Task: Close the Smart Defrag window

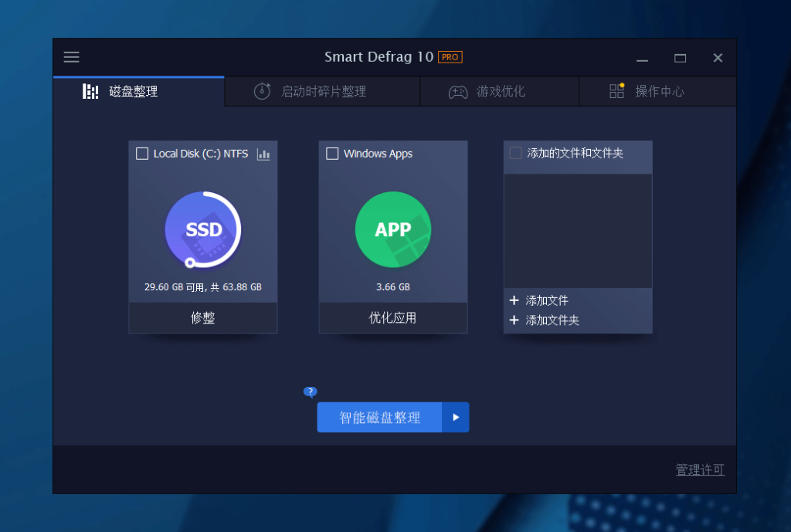Action: [718, 58]
